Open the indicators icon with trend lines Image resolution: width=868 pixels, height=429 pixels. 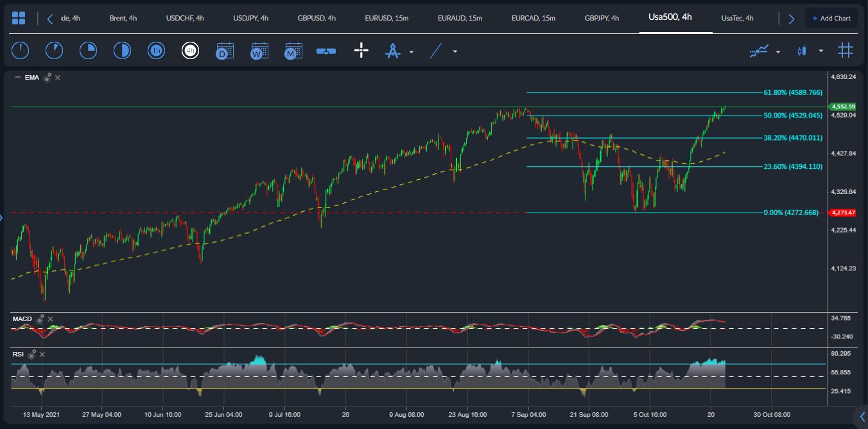coord(759,51)
